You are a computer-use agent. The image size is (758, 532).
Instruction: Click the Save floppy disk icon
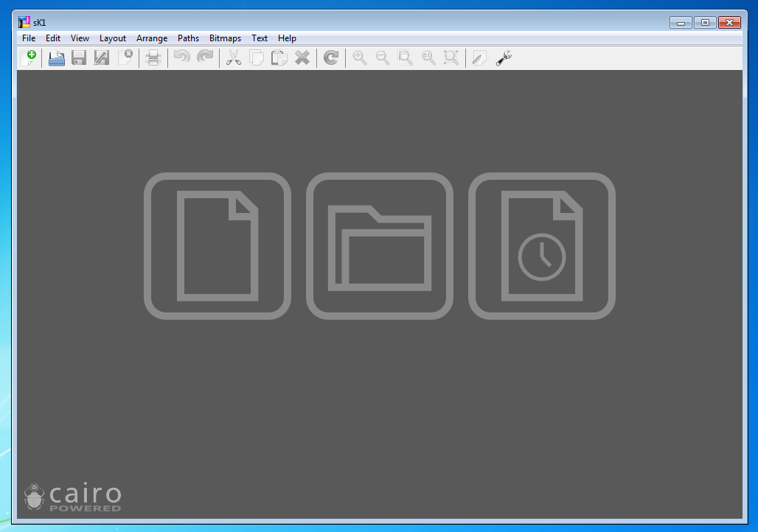[79, 58]
